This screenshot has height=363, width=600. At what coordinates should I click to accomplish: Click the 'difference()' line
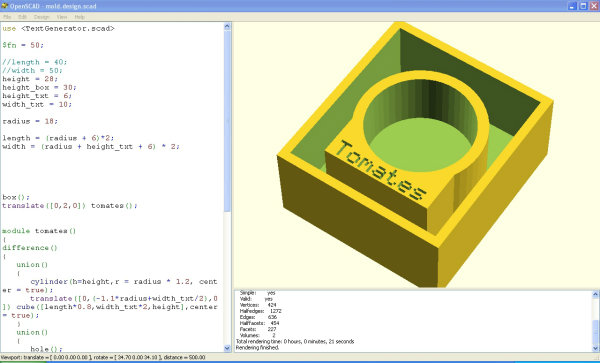(30, 247)
